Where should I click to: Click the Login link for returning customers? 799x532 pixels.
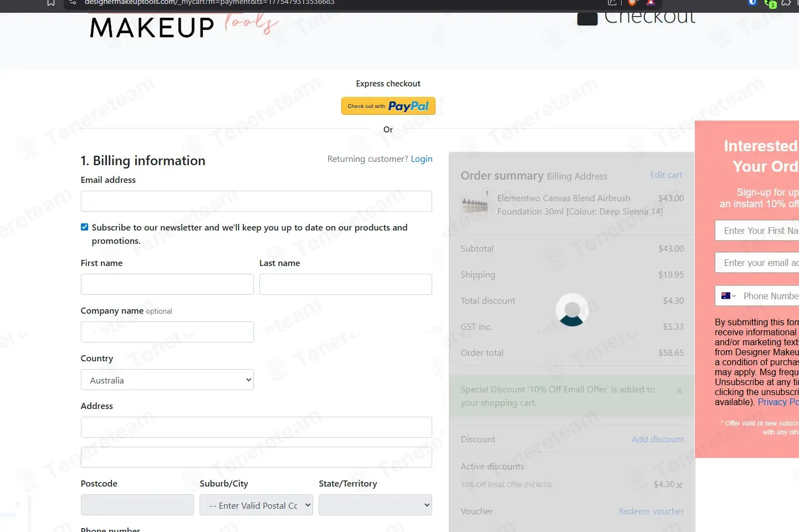click(422, 159)
